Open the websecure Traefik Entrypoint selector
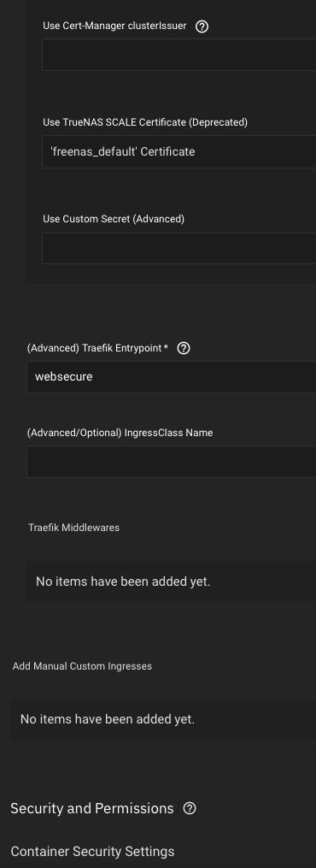 point(172,377)
